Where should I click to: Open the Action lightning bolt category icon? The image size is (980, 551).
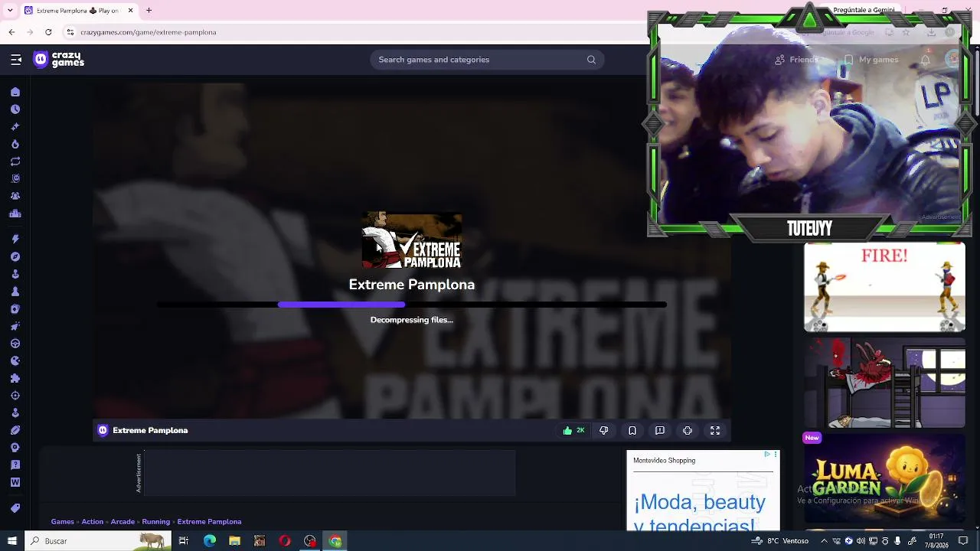(15, 240)
